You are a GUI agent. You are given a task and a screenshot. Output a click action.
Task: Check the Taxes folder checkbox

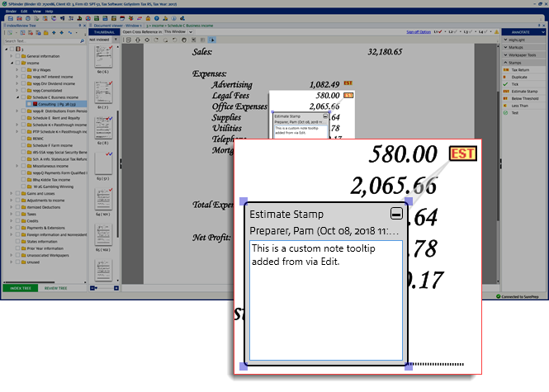tap(17, 215)
